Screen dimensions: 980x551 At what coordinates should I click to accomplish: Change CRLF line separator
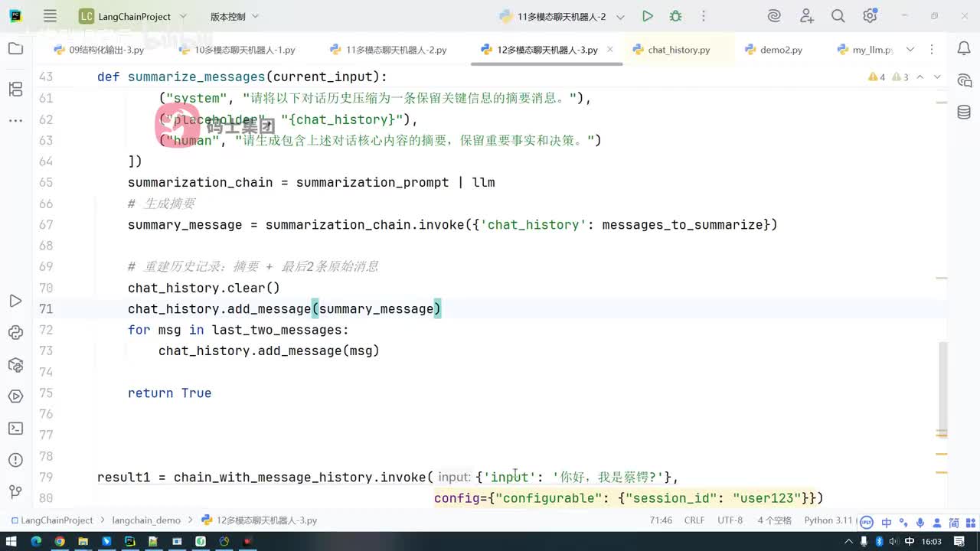point(694,520)
